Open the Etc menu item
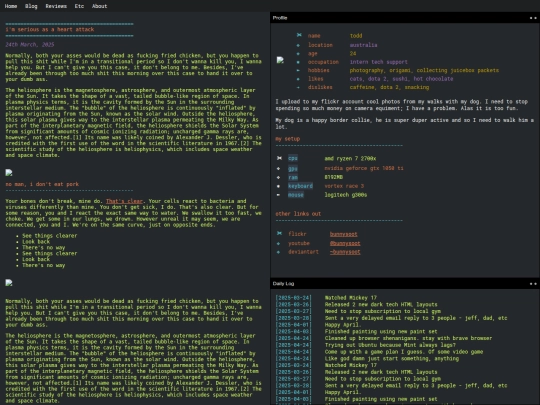This screenshot has width=540, height=405. 79,6
